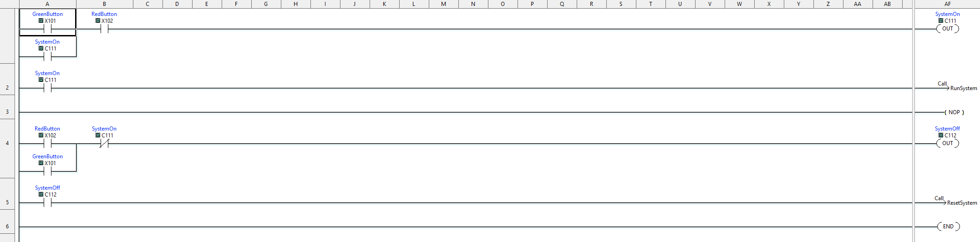This screenshot has height=242, width=980.
Task: Select the SystemOn C111 contact in rung 2
Action: 47,82
